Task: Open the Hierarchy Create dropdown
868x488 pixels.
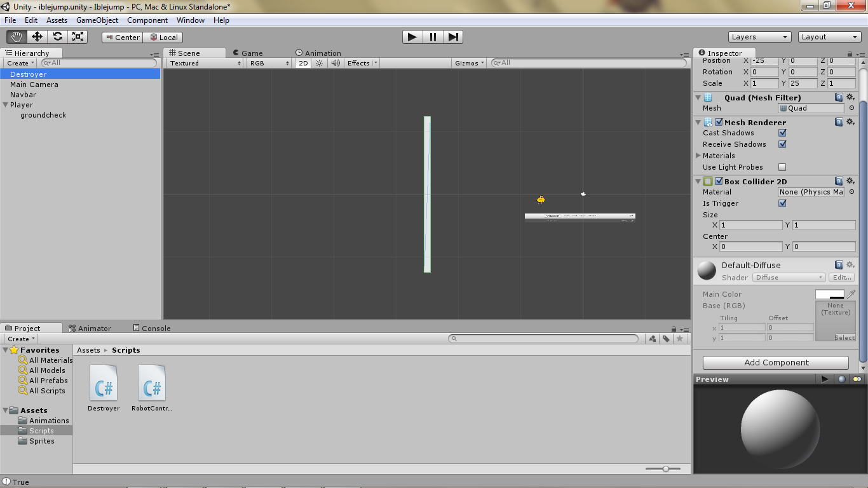Action: (x=21, y=63)
